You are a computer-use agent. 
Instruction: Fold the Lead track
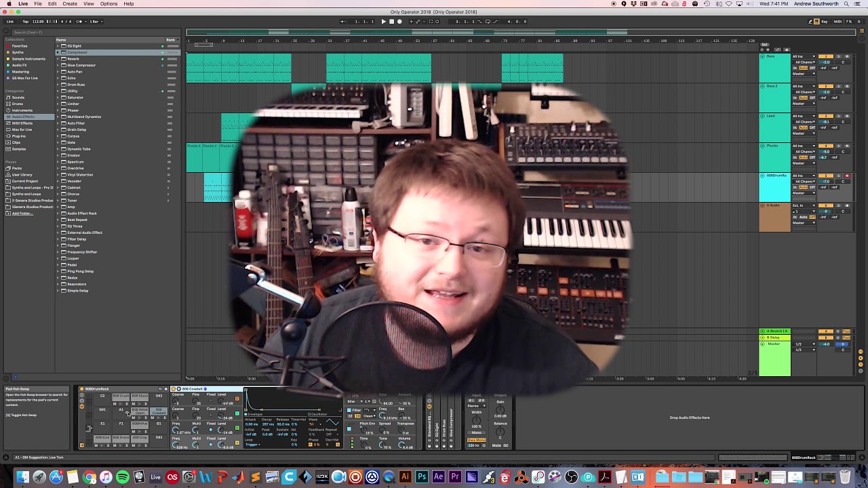[762, 116]
